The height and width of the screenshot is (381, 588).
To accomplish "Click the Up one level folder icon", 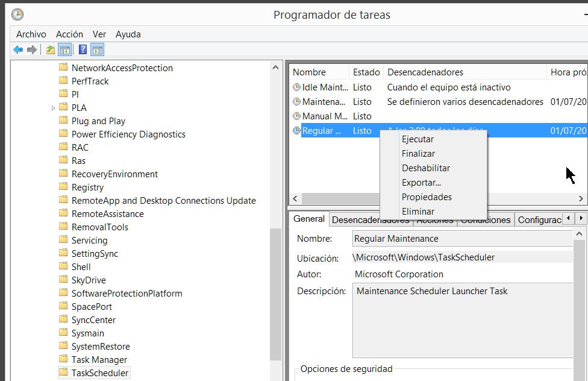I will pos(51,49).
